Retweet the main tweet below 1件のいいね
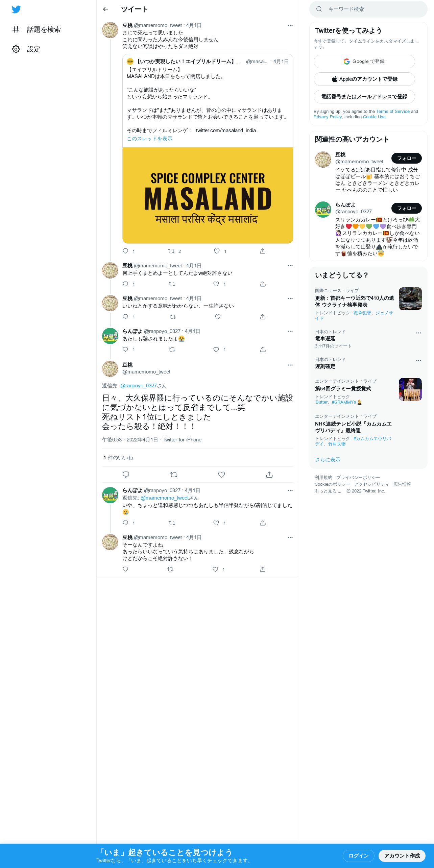434x868 pixels. [x=174, y=475]
